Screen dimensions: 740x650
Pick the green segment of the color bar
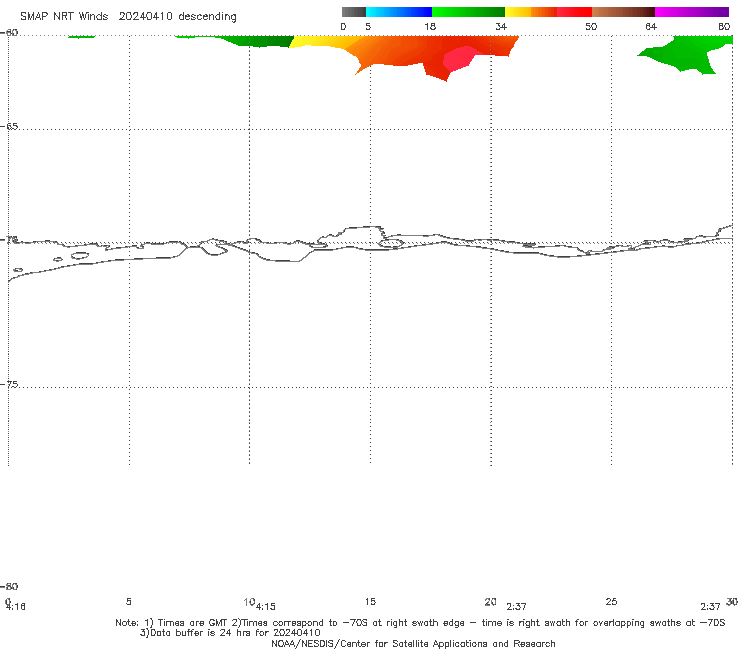pos(468,12)
